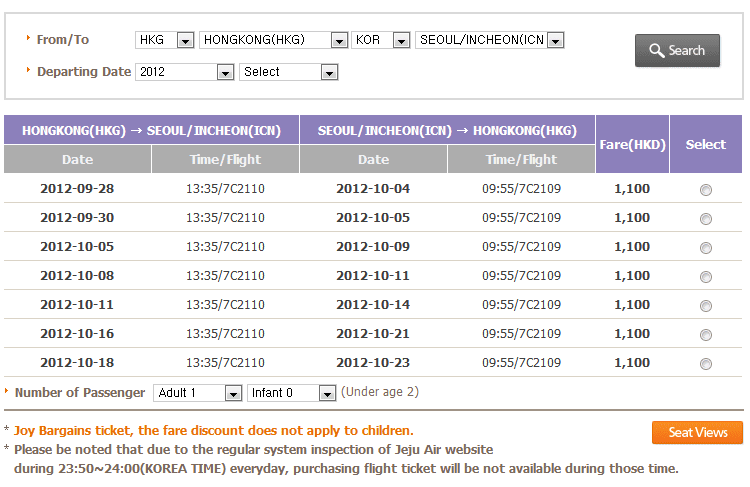Screen dimensions: 750x487
Task: Click the Search button
Action: tap(677, 50)
